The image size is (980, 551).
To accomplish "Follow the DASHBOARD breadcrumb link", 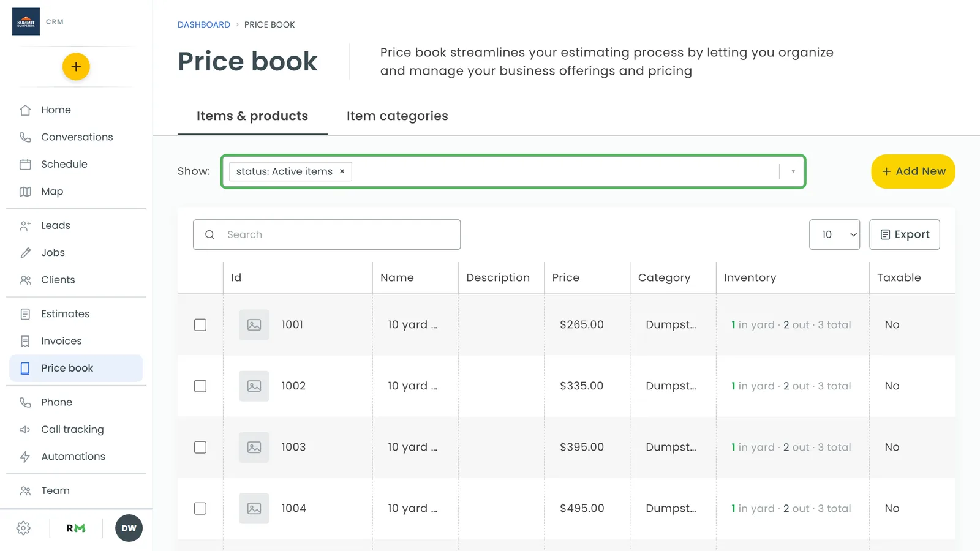I will [x=204, y=24].
